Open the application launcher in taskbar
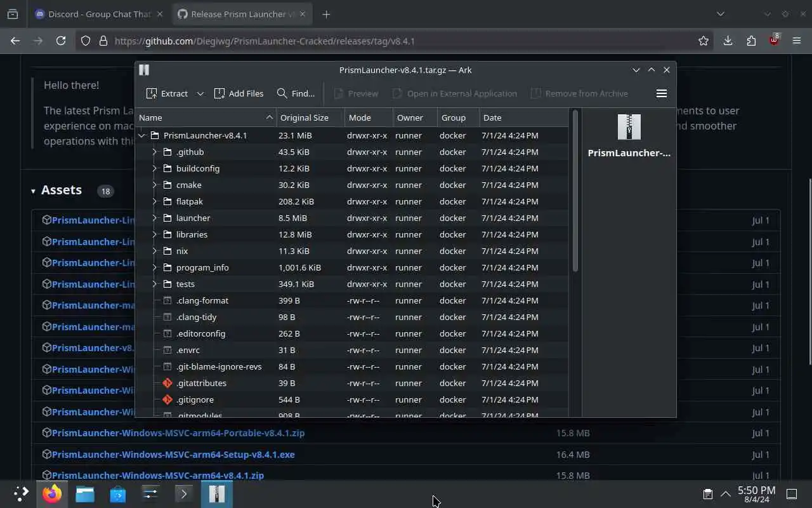The height and width of the screenshot is (508, 812). point(21,494)
